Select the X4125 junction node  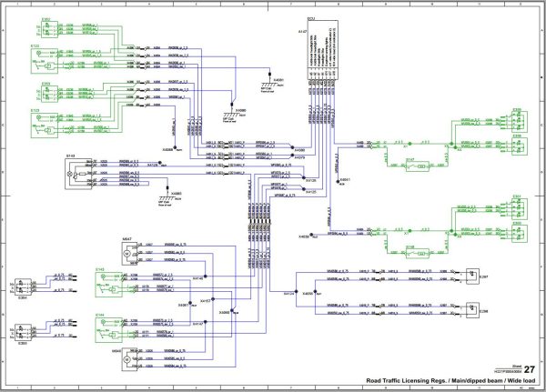304,189
